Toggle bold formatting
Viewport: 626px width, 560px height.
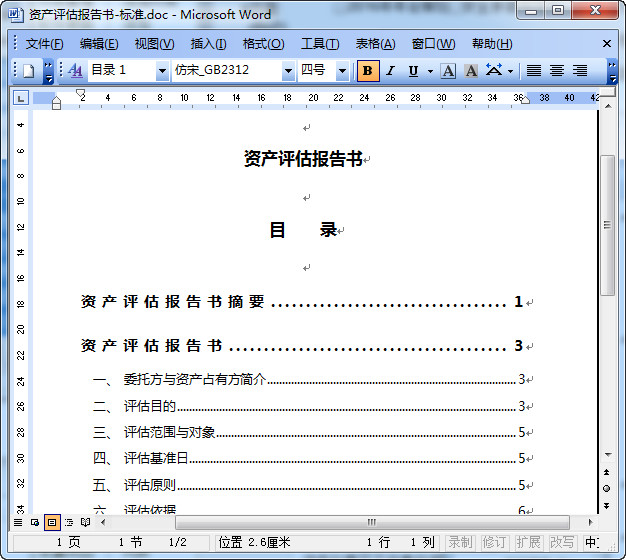[368, 71]
